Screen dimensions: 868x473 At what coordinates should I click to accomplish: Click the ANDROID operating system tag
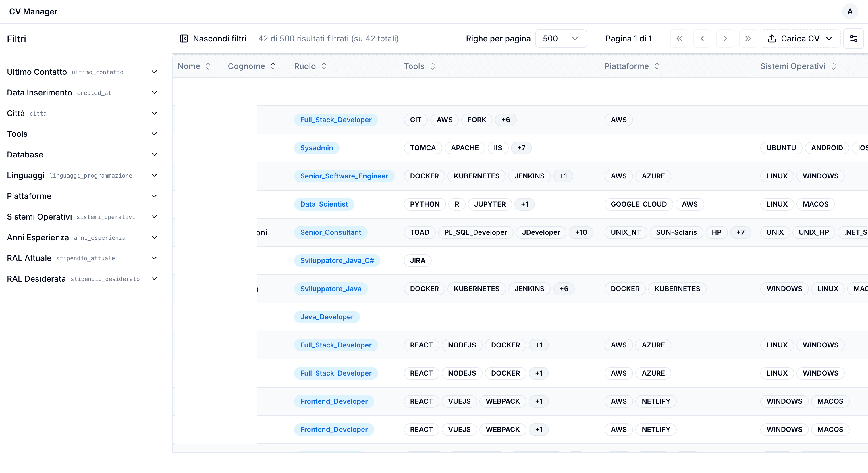(827, 148)
